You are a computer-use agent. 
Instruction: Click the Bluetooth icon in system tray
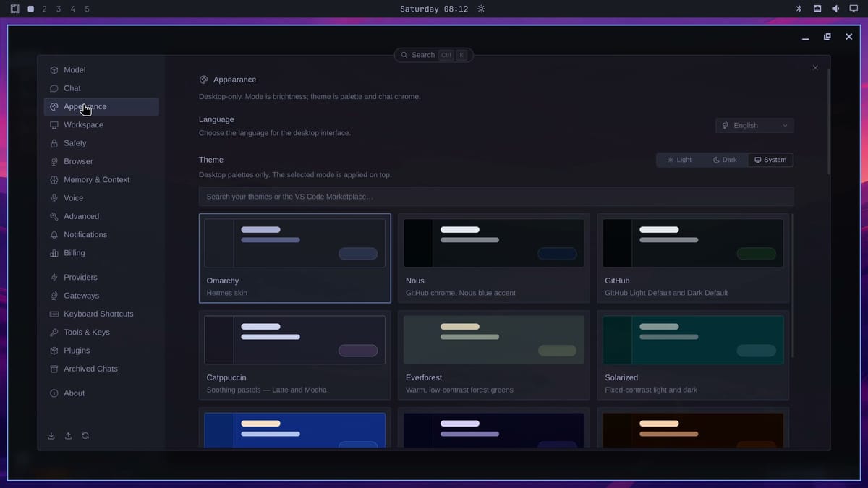coord(799,9)
